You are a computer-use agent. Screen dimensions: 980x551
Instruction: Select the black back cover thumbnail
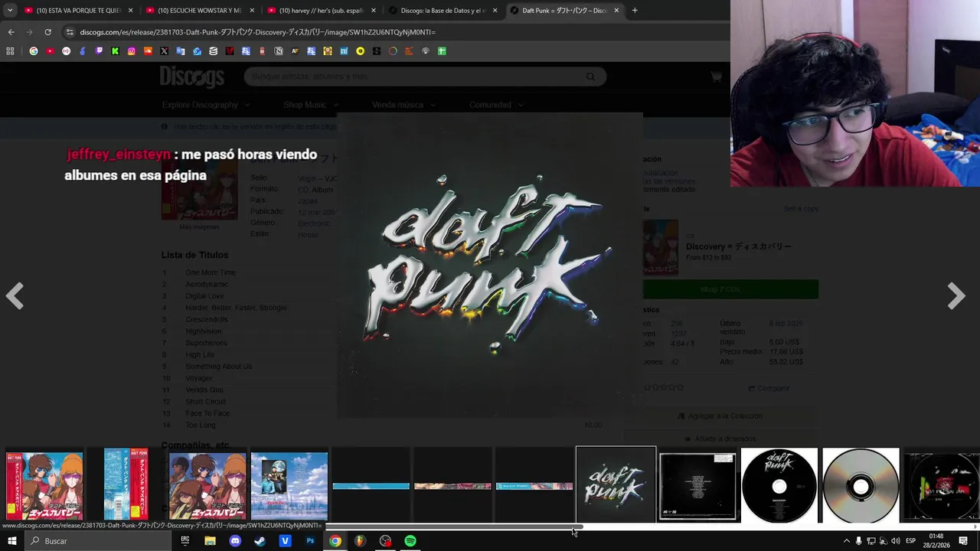[697, 486]
